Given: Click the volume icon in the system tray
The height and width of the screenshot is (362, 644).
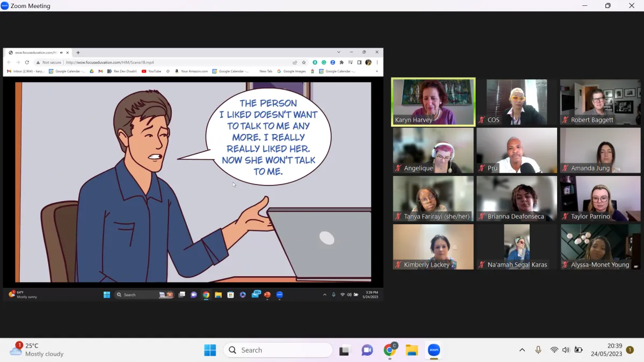Looking at the screenshot, I should coord(566,350).
